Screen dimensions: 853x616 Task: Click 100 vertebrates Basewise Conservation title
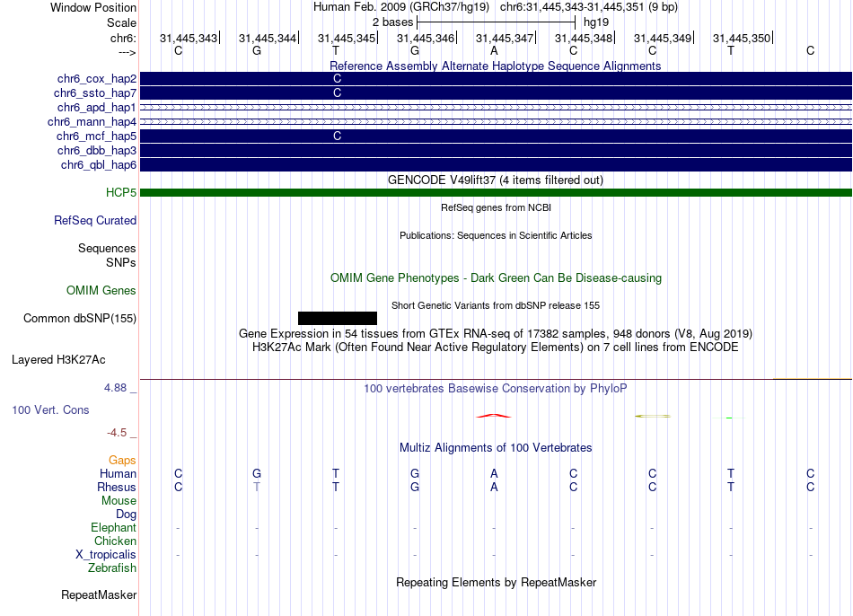[x=496, y=389]
